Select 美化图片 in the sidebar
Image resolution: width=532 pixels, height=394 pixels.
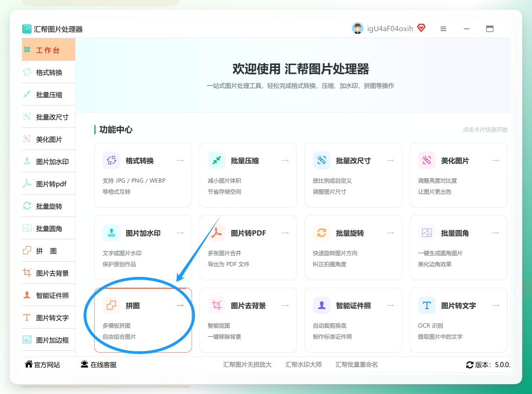point(49,139)
